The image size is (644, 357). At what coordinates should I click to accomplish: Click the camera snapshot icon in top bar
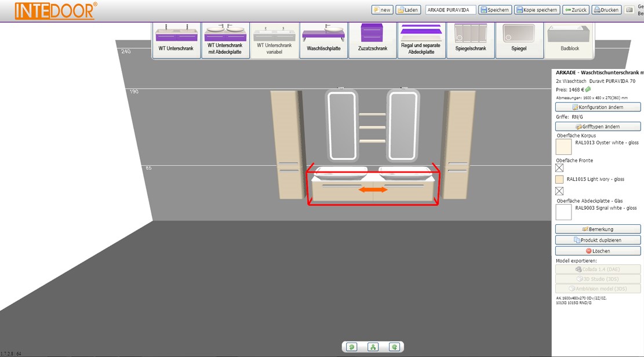coord(630,10)
